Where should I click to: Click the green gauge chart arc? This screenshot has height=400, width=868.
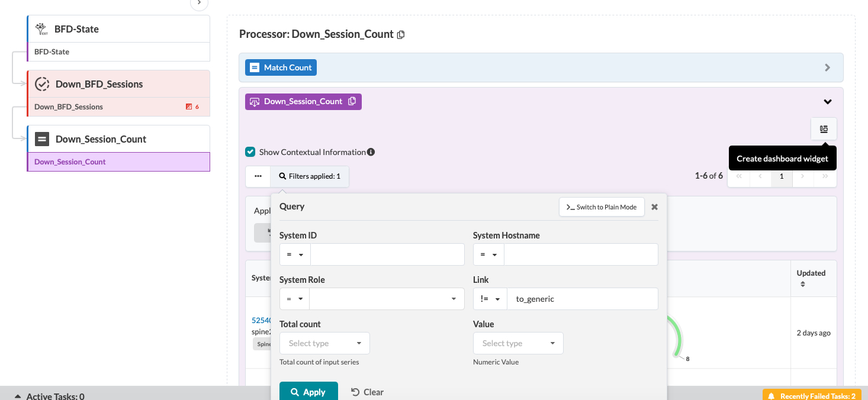point(677,336)
